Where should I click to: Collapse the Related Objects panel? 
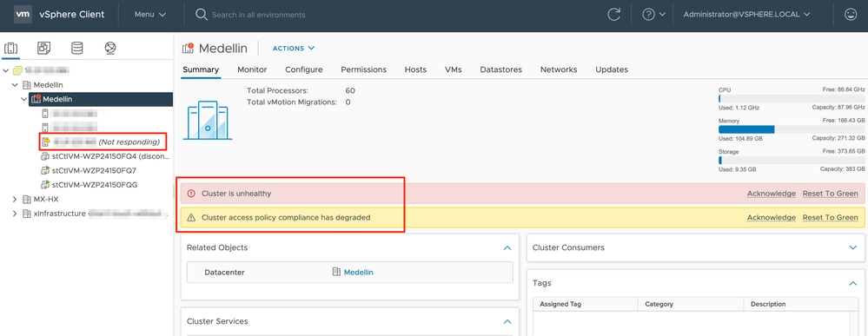click(507, 248)
